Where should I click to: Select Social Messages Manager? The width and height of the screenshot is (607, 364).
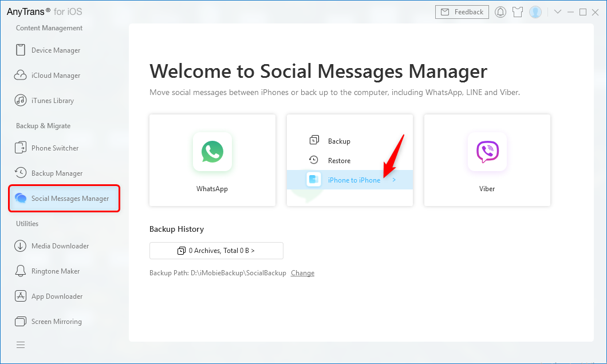tap(64, 199)
